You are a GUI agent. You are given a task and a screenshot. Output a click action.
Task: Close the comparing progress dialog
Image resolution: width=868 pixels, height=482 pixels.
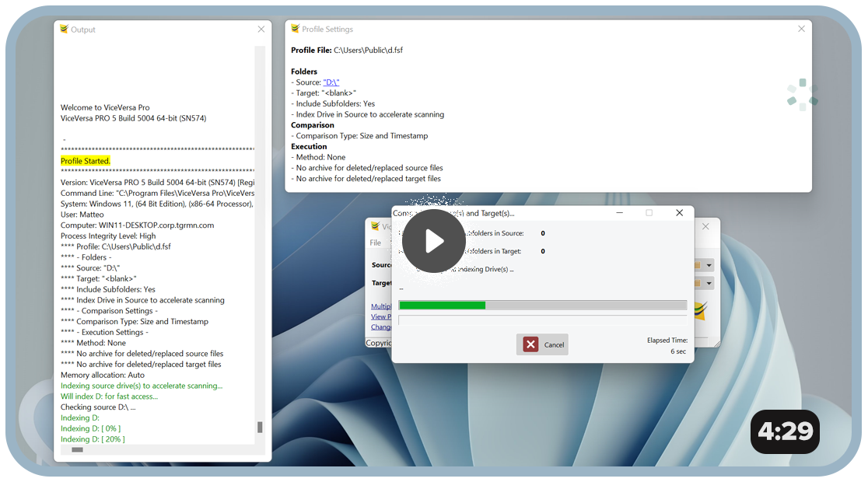(x=679, y=213)
